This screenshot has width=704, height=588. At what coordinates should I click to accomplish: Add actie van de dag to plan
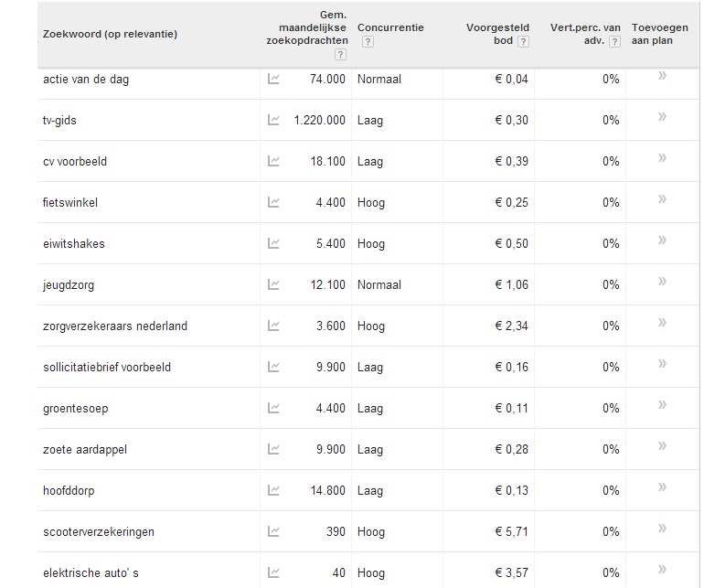click(662, 76)
